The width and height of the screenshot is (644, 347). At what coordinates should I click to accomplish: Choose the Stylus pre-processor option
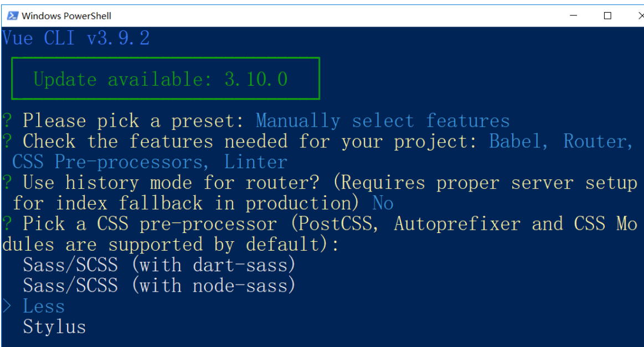coord(54,327)
